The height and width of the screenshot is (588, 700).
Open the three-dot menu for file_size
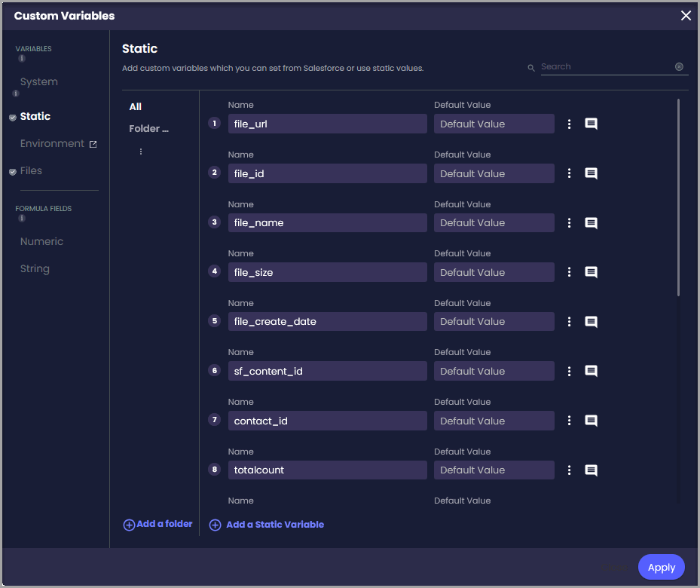tap(569, 272)
